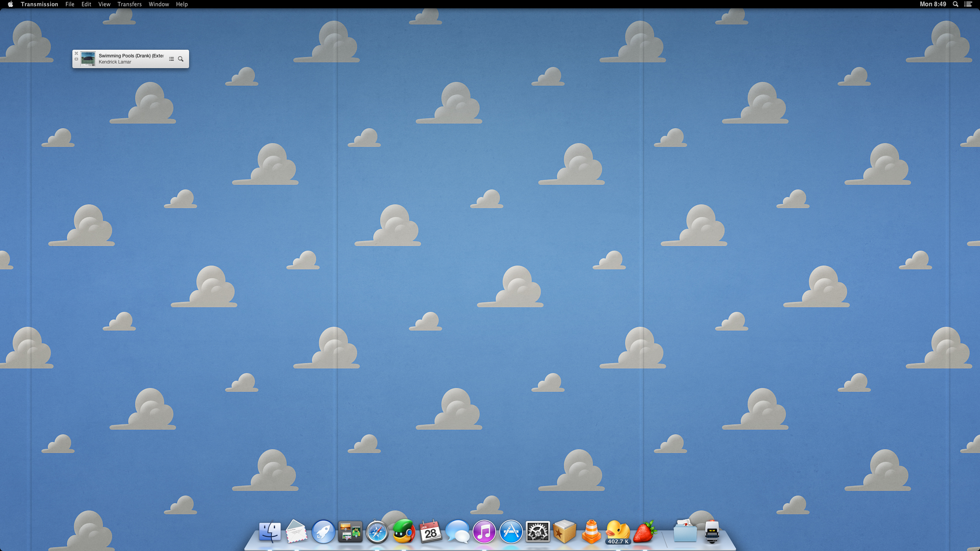Viewport: 980px width, 551px height.
Task: Open the robot Trash icon in Dock
Action: point(712,532)
